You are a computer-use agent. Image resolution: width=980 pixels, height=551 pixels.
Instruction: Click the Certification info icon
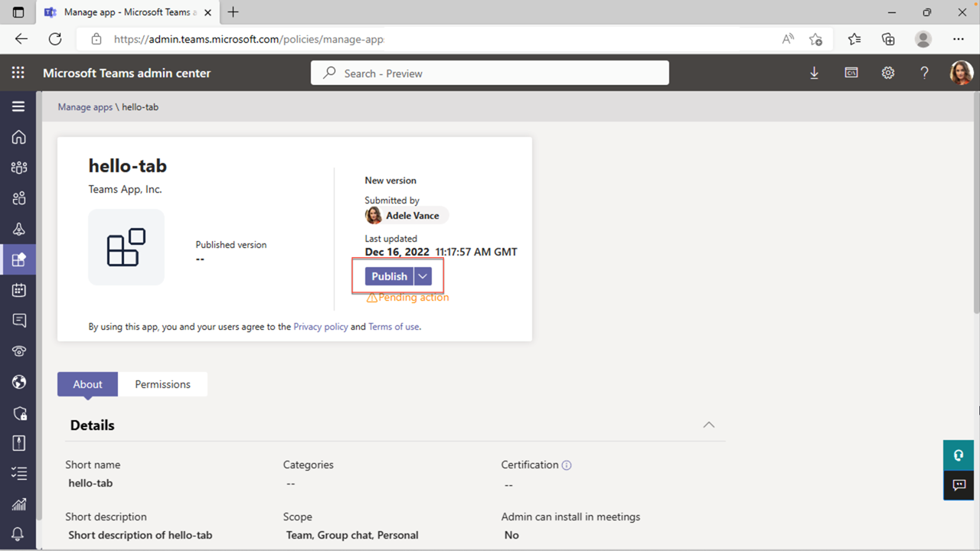point(567,465)
